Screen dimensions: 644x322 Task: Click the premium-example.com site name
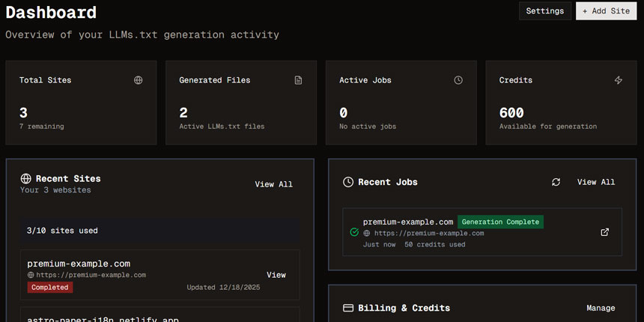pos(79,264)
